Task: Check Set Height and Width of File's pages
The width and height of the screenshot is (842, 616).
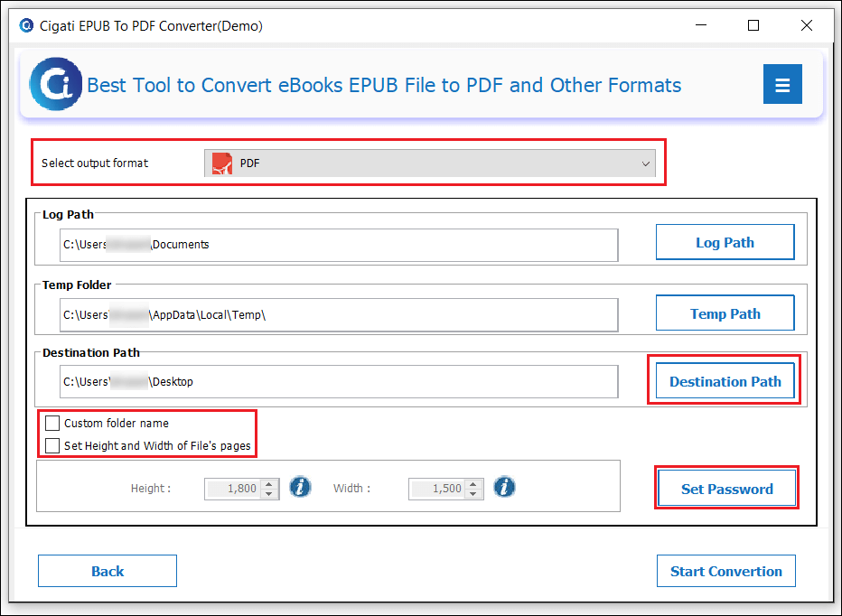Action: 51,444
